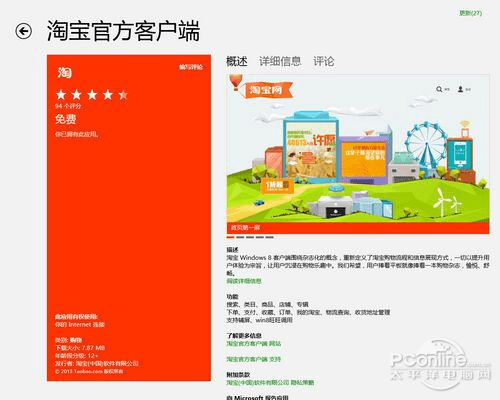Open the 更新(27) updates link
This screenshot has height=400, width=500.
tap(470, 13)
